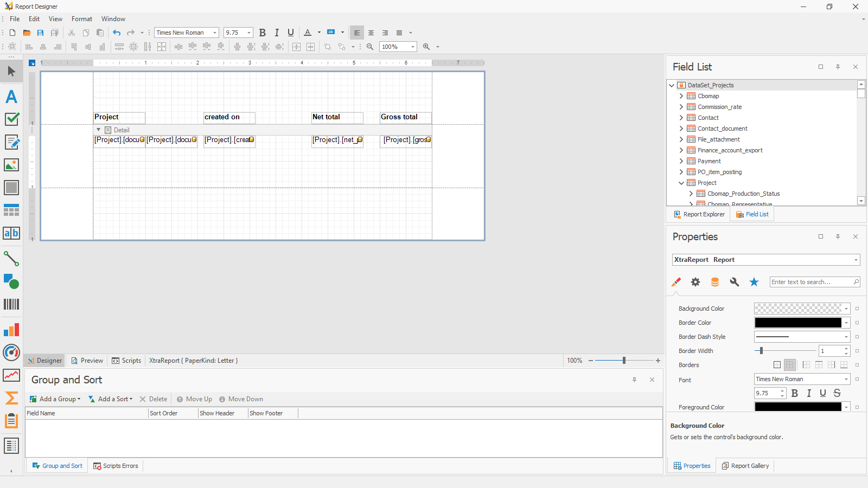Viewport: 868px width, 488px height.
Task: Open the font name dropdown in toolbar
Action: (215, 33)
